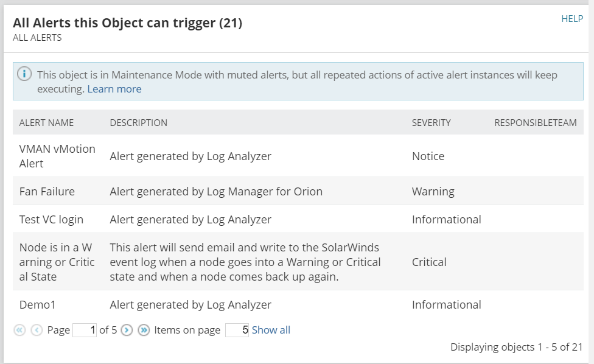This screenshot has height=364, width=594.
Task: Click the Critical severity cell
Action: [429, 262]
